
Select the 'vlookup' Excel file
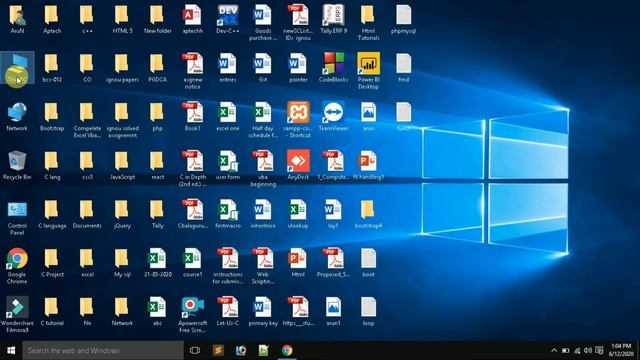[x=298, y=213]
